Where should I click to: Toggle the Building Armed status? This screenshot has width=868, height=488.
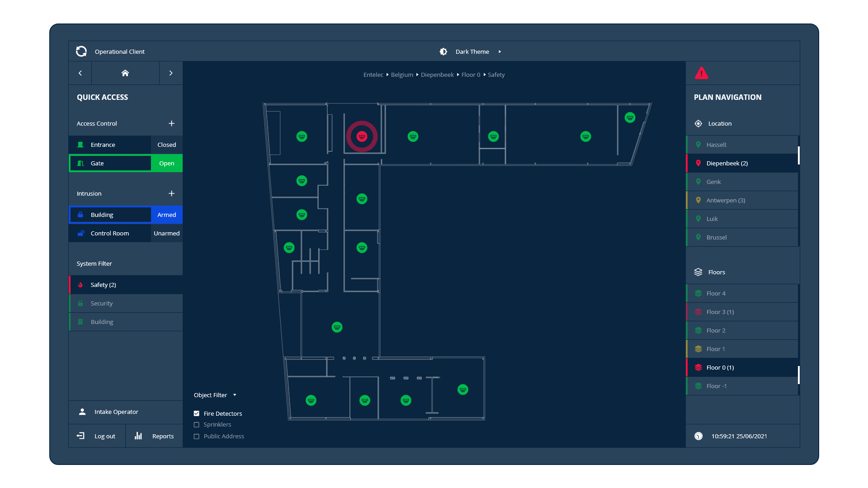point(167,215)
